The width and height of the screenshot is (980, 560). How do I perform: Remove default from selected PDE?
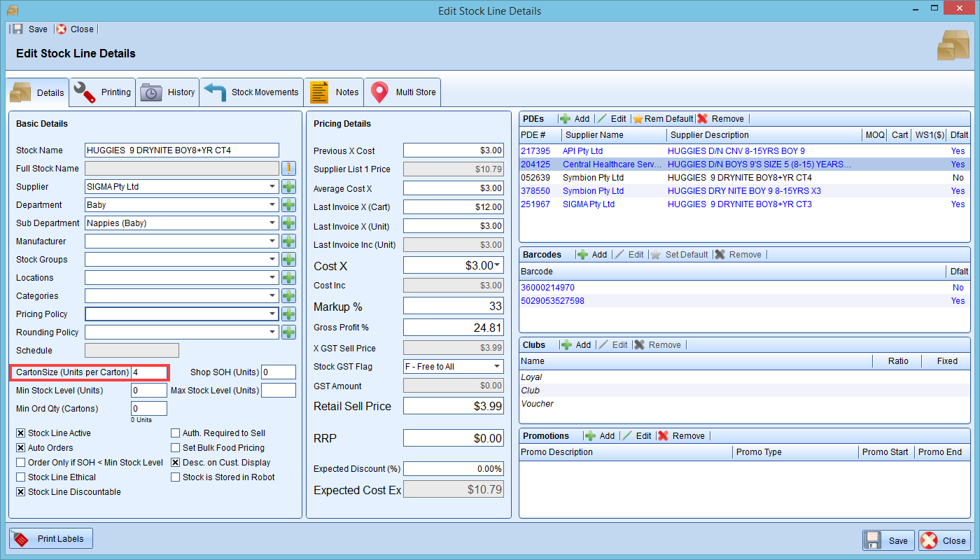663,118
